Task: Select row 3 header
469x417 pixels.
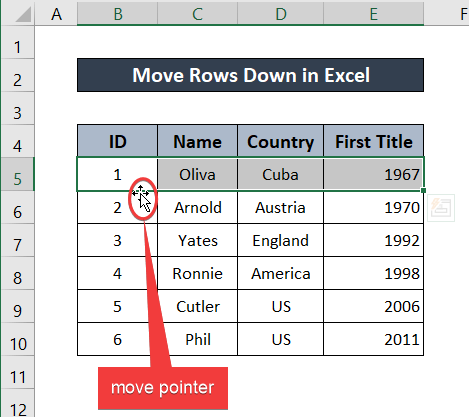Action: point(17,108)
